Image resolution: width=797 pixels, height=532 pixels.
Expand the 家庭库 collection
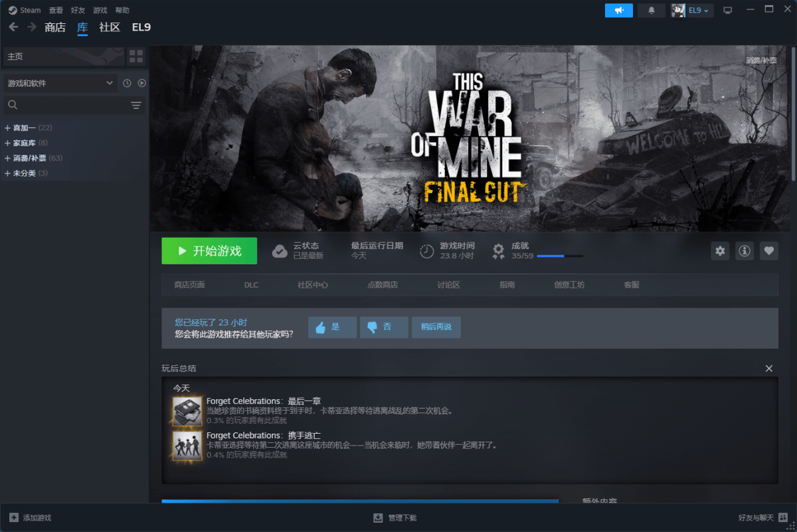[7, 143]
